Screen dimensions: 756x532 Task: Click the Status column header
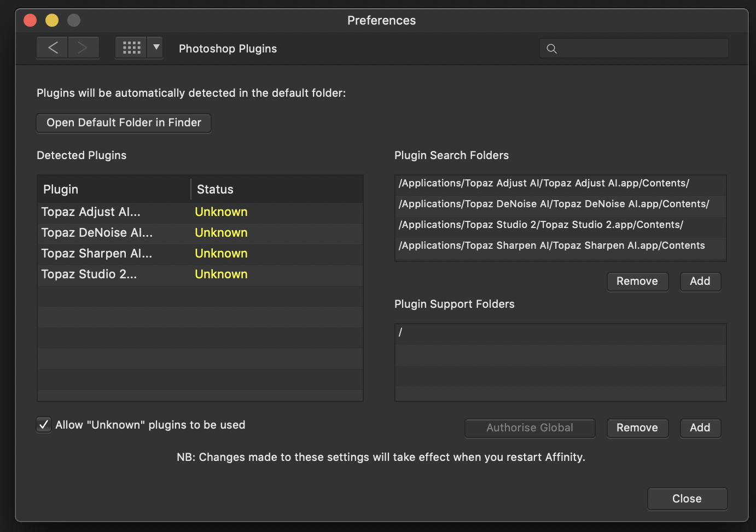277,189
